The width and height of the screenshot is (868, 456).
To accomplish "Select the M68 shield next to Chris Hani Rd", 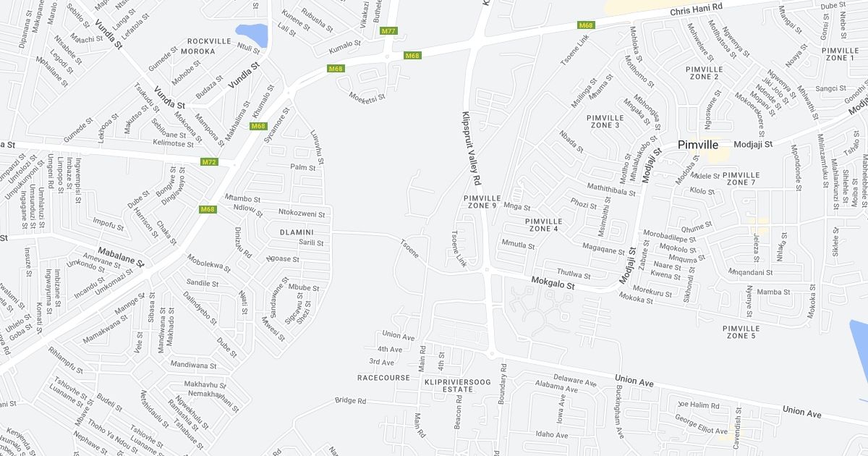I will [586, 25].
